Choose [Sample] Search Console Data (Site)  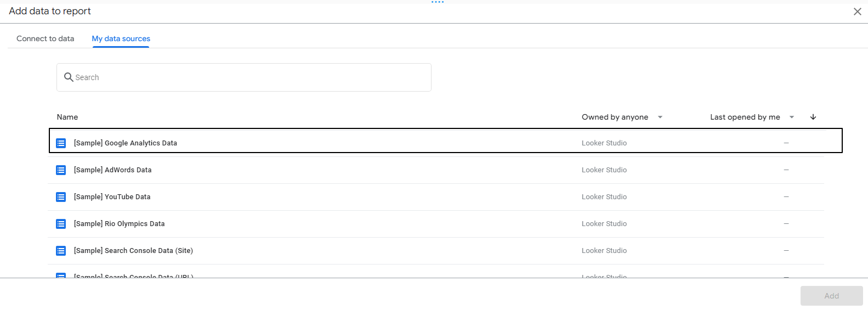pyautogui.click(x=133, y=251)
